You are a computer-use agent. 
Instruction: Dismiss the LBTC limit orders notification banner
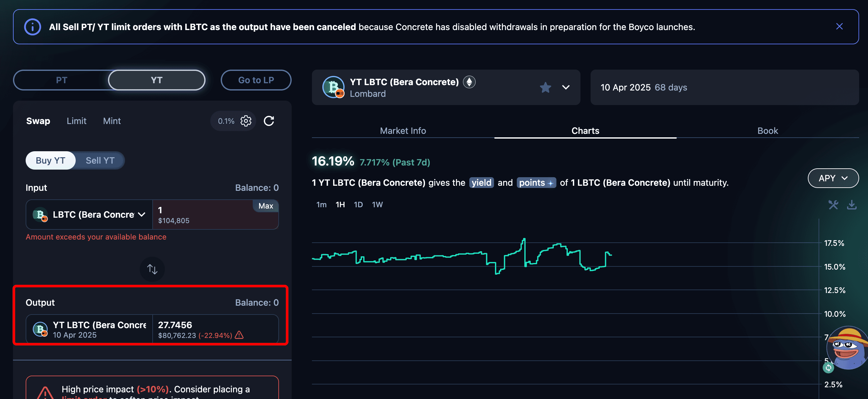click(839, 27)
